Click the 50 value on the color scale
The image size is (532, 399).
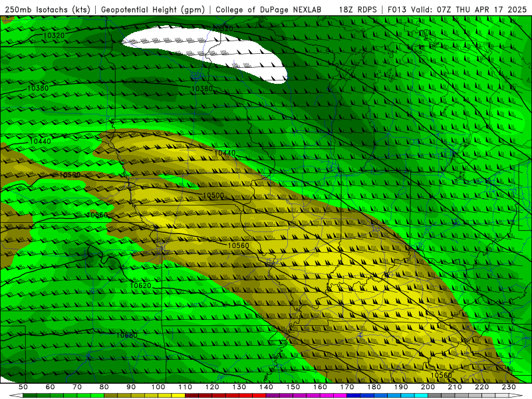pyautogui.click(x=23, y=387)
